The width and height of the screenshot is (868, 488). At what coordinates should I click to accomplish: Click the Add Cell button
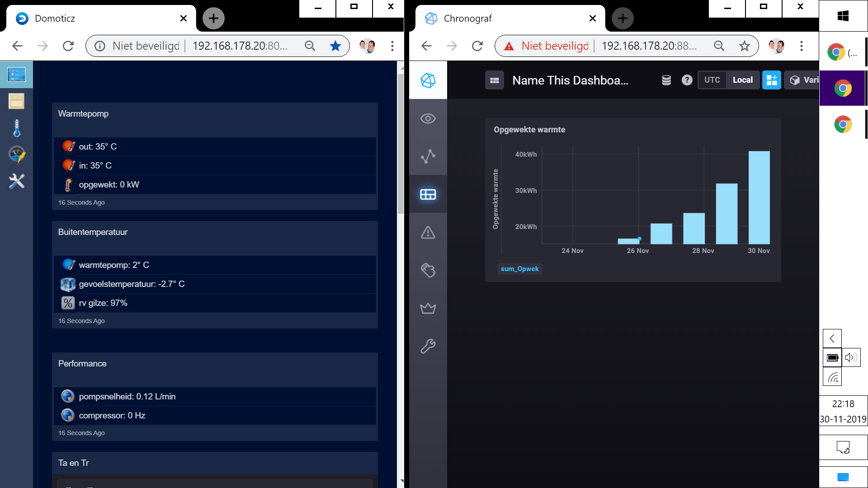pos(771,80)
